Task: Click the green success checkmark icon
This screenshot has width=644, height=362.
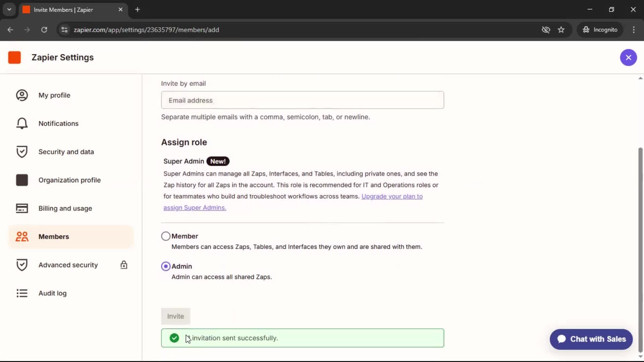Action: [x=174, y=338]
